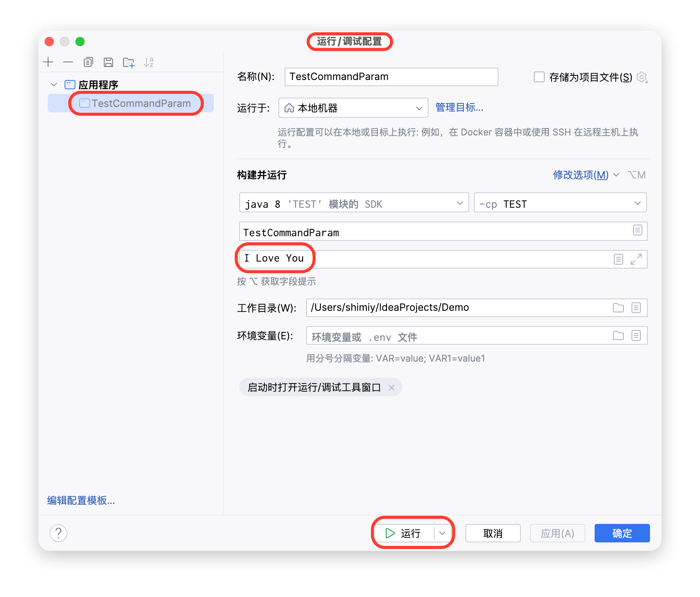Image resolution: width=700 pixels, height=597 pixels.
Task: Enable the 存储为项目文件 checkbox
Action: pyautogui.click(x=539, y=77)
